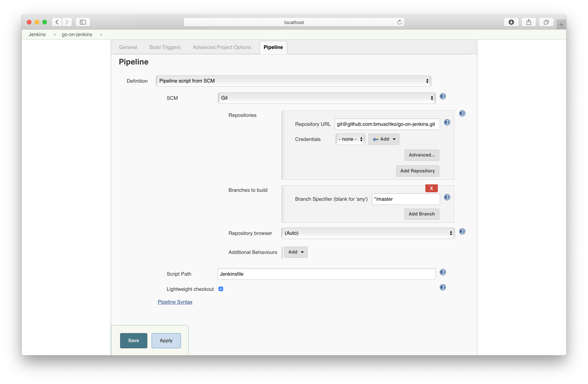Toggle the browser sidebar button
Viewport: 588px width, 384px height.
pyautogui.click(x=83, y=22)
